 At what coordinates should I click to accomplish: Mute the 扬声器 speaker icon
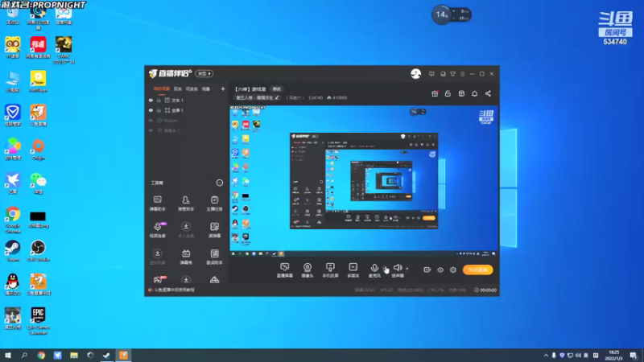point(397,268)
